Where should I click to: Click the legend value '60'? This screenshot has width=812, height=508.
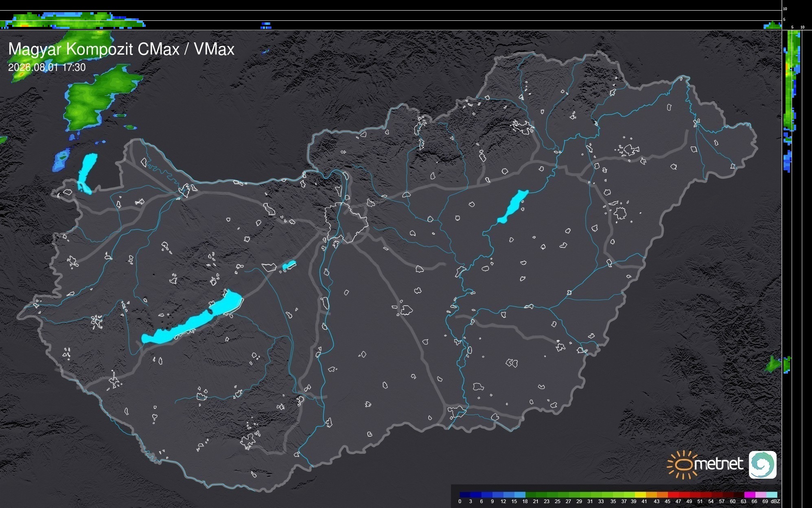733,501
